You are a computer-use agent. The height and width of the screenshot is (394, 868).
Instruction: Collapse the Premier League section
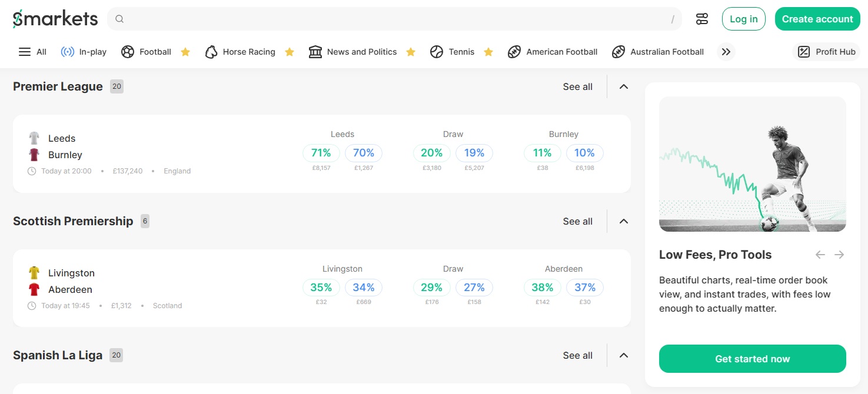tap(624, 86)
